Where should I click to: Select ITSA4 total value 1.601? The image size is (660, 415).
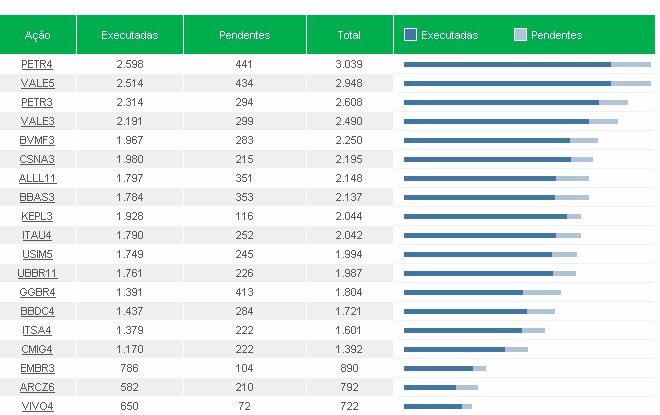point(349,330)
